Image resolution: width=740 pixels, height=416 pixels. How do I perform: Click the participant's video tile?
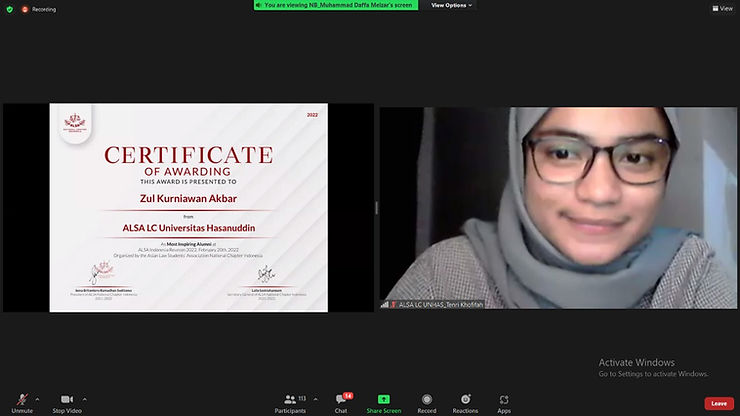click(x=558, y=208)
